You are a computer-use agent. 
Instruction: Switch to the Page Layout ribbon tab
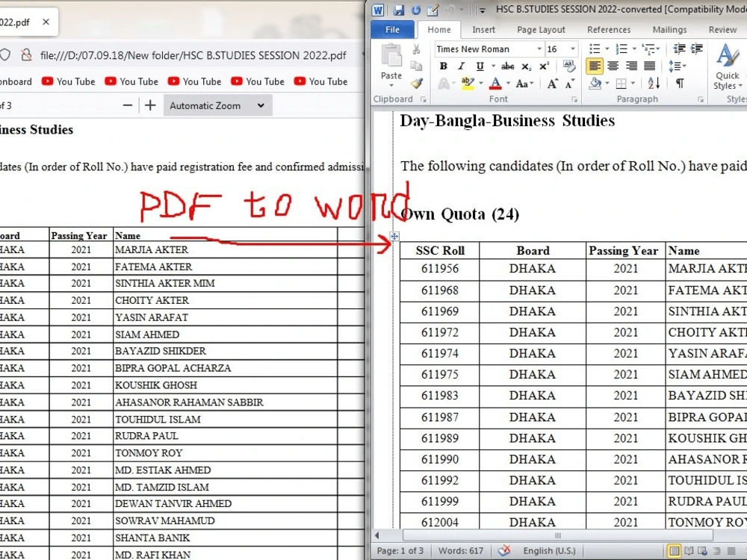541,30
